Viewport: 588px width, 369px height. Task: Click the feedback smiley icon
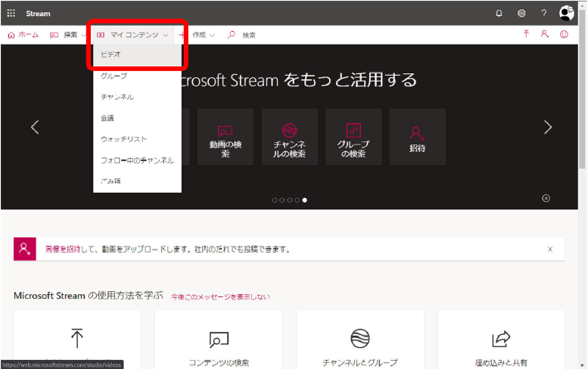[564, 35]
